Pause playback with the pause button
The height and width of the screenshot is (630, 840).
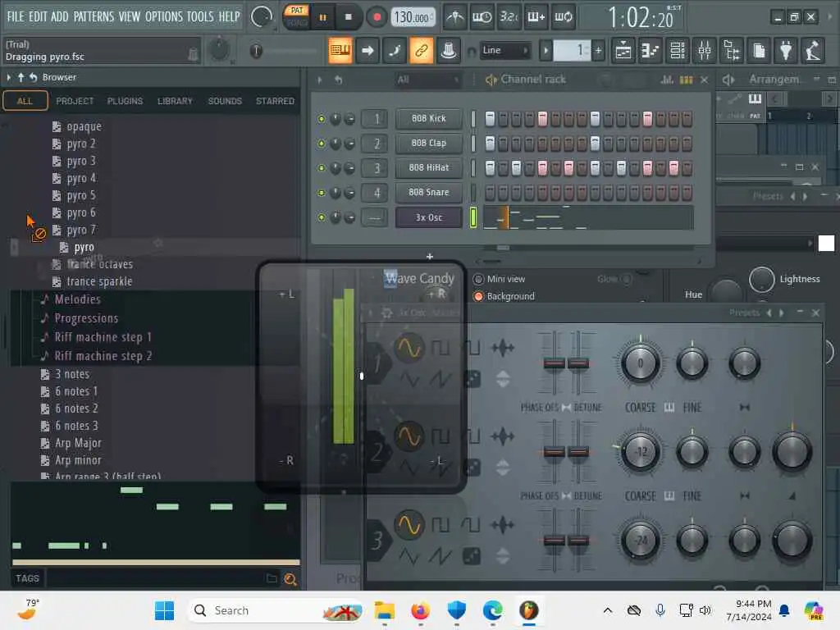tap(322, 18)
